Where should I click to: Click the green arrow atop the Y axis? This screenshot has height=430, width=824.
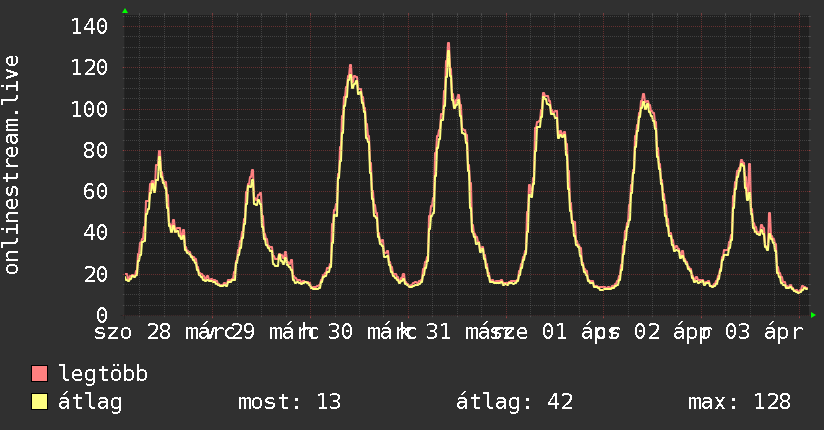pyautogui.click(x=125, y=11)
